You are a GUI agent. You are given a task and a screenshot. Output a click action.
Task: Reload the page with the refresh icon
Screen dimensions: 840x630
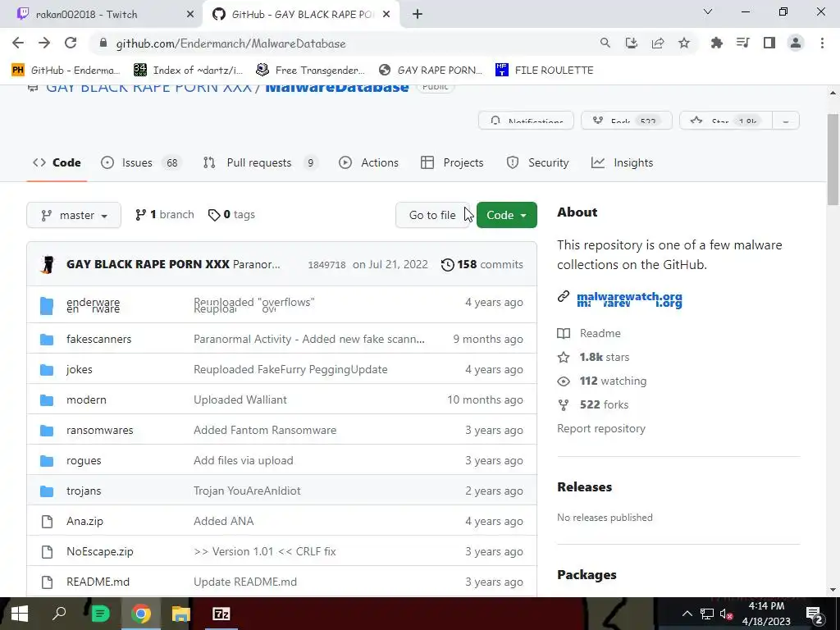pos(71,43)
